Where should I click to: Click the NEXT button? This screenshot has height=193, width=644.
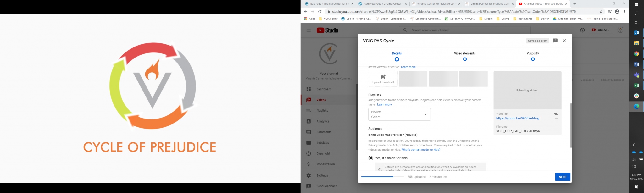562,177
